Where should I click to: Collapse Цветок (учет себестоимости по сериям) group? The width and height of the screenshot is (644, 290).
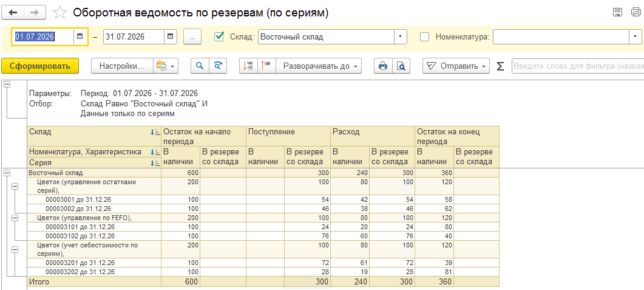click(15, 249)
